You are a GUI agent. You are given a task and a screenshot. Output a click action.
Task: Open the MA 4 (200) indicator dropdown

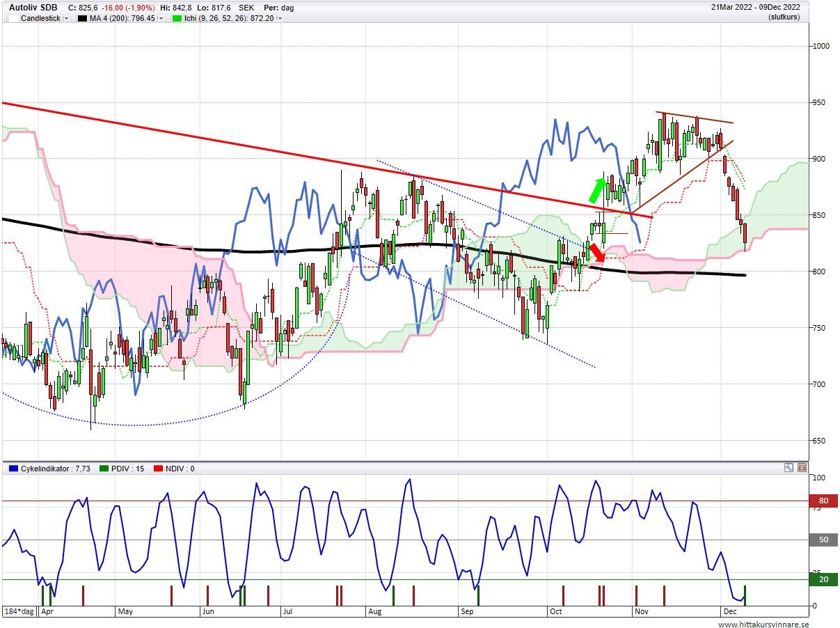(160, 18)
